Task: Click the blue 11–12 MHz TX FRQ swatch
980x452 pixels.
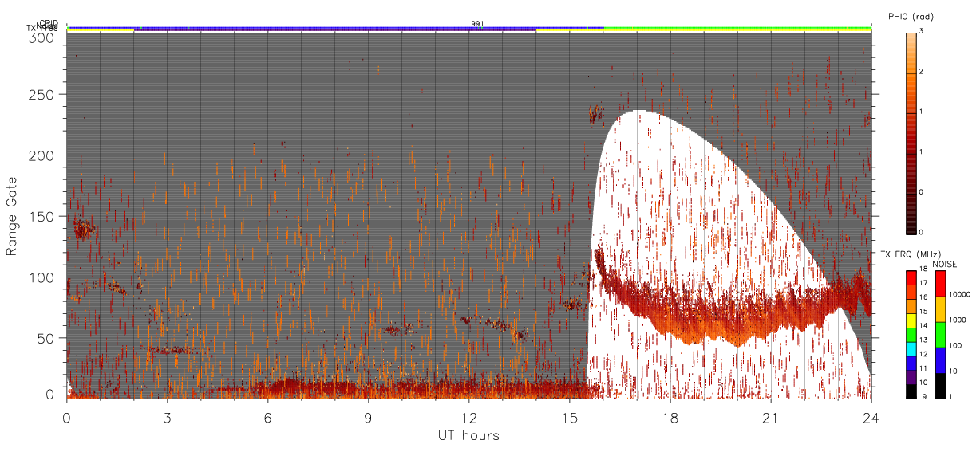Action: coord(911,364)
